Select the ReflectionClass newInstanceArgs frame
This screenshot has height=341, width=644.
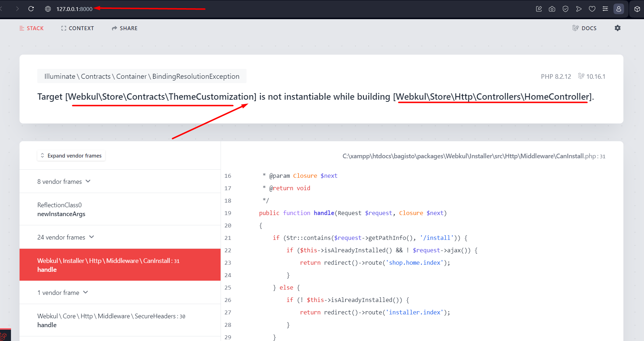(x=120, y=209)
